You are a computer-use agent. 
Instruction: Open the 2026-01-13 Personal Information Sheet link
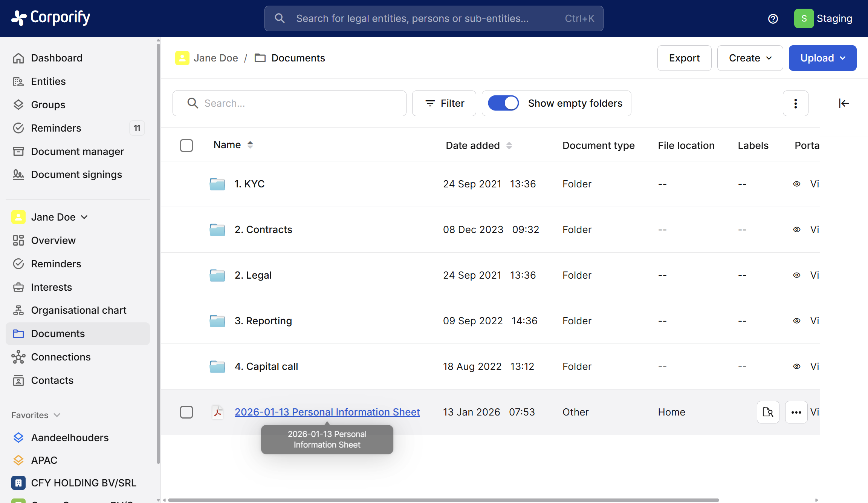pyautogui.click(x=327, y=412)
